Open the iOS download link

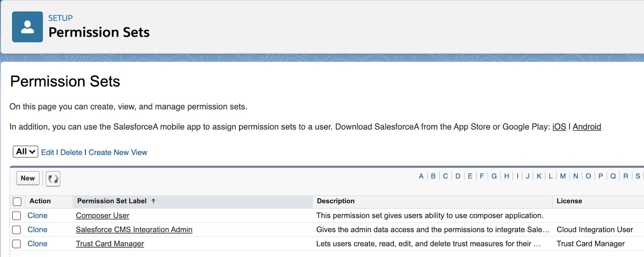[560, 127]
